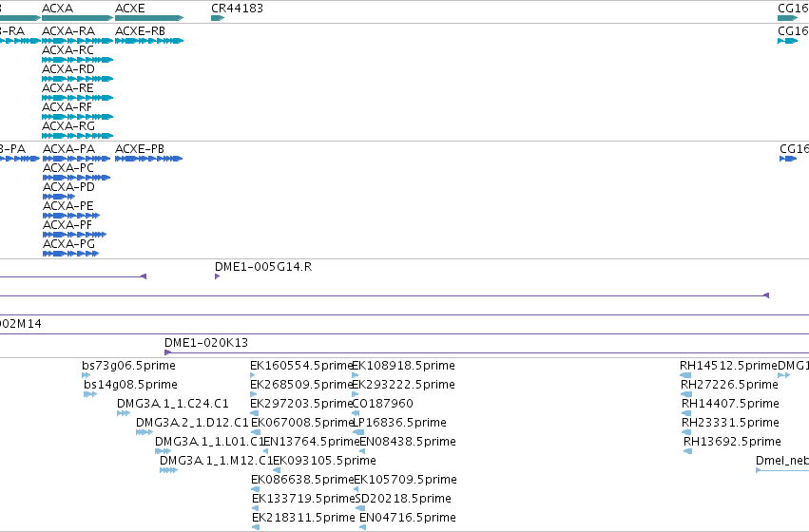Select the EK133719.5prime EST

(255, 509)
